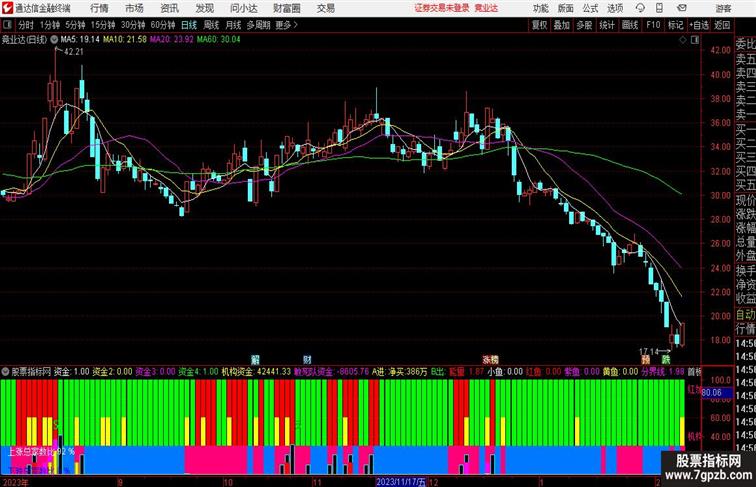
Task: Click the MA60: 30.04 value label
Action: click(x=218, y=40)
